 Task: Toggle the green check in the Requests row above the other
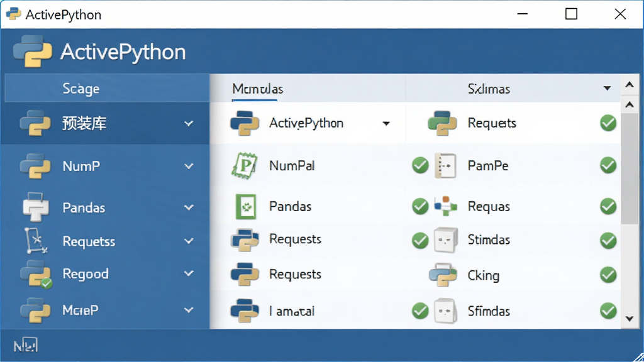(420, 240)
